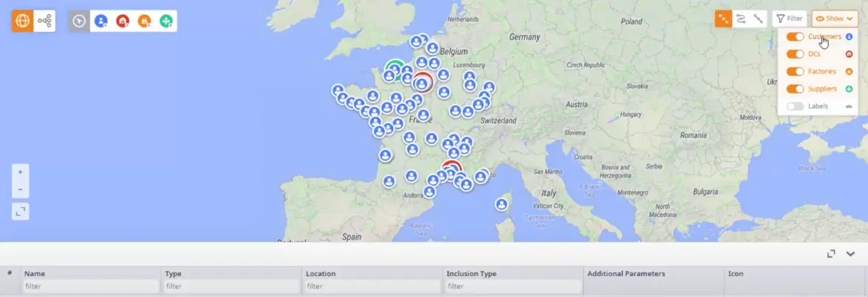The image size is (868, 297).
Task: Zoom out on the map
Action: click(21, 189)
